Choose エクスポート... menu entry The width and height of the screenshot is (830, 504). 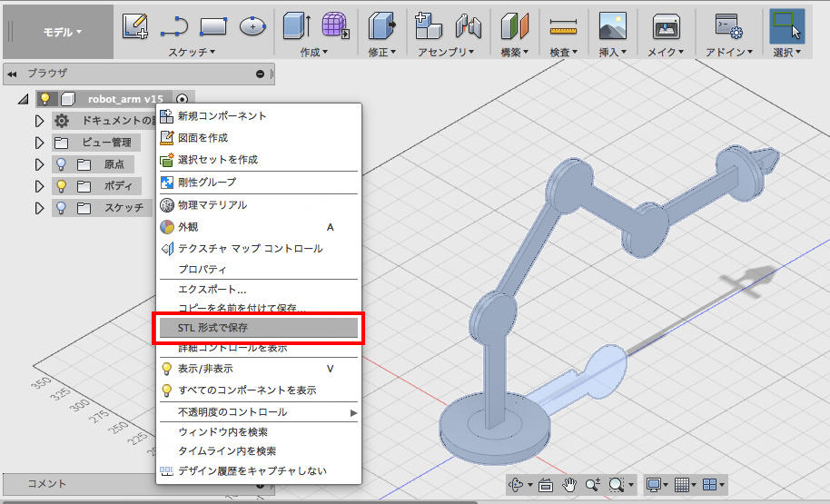coord(259,289)
